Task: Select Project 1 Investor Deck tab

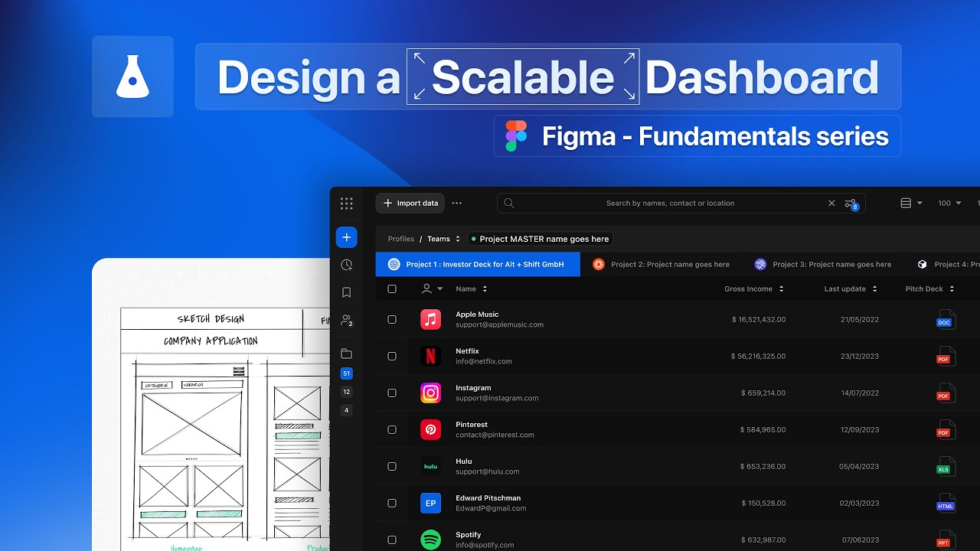Action: [x=478, y=264]
